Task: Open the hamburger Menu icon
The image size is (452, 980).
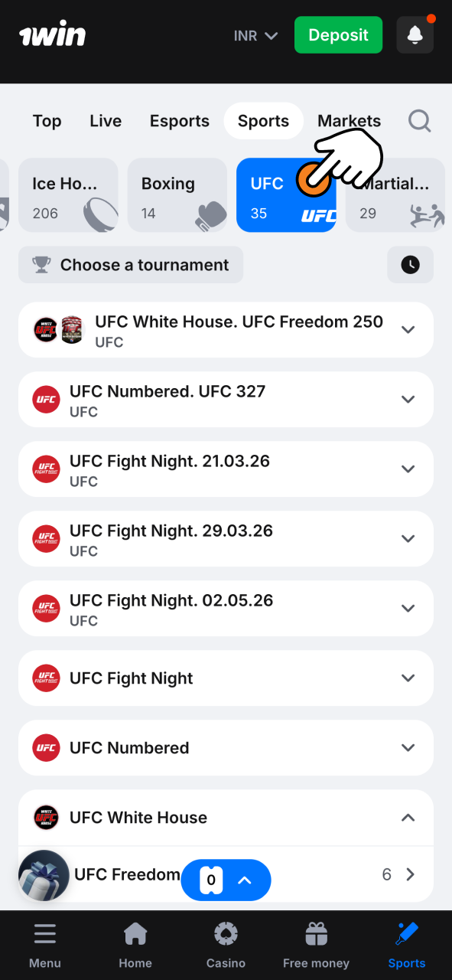Action: tap(44, 933)
